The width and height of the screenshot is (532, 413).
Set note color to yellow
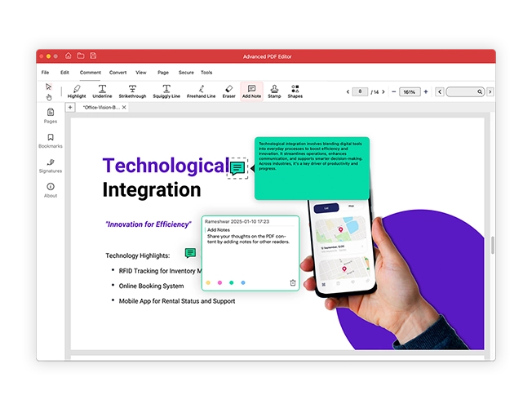(x=208, y=282)
